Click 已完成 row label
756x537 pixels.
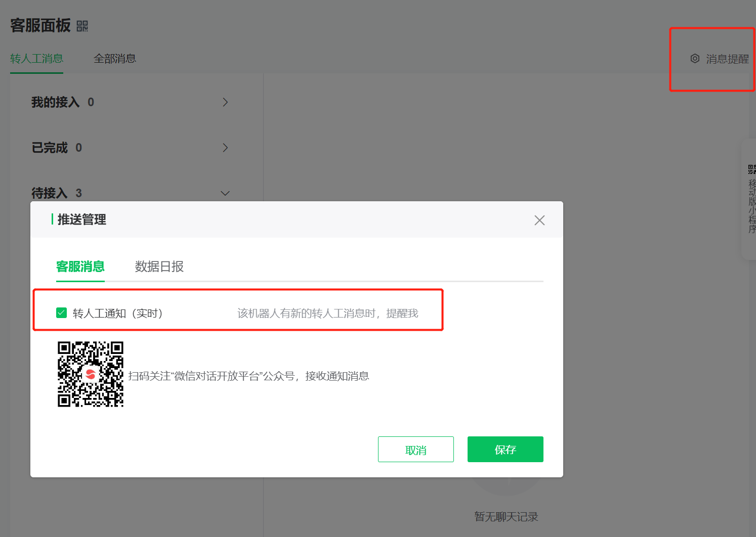click(x=50, y=148)
